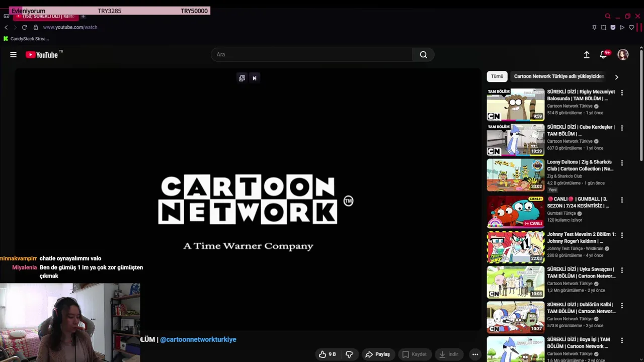Select the Tümü filter chip
644x362 pixels.
click(x=497, y=76)
